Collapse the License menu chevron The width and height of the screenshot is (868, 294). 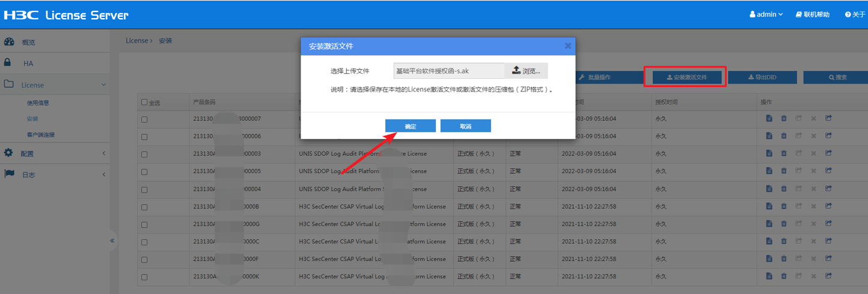pyautogui.click(x=103, y=85)
